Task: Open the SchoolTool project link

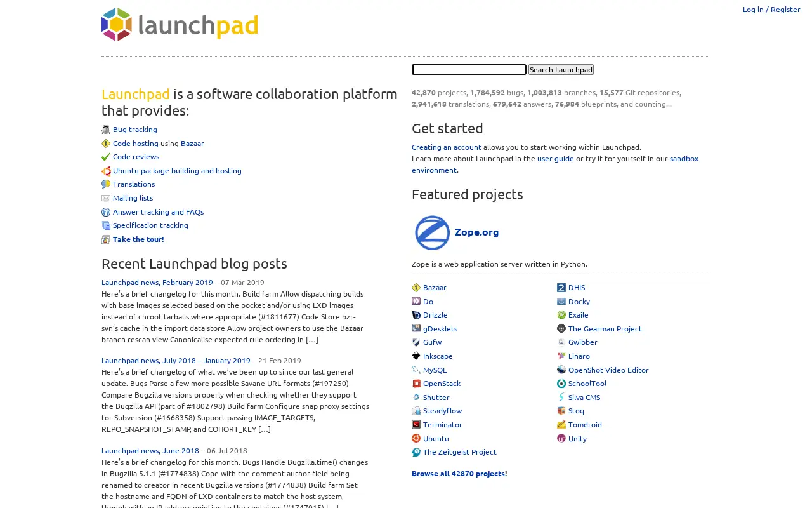Action: (587, 384)
